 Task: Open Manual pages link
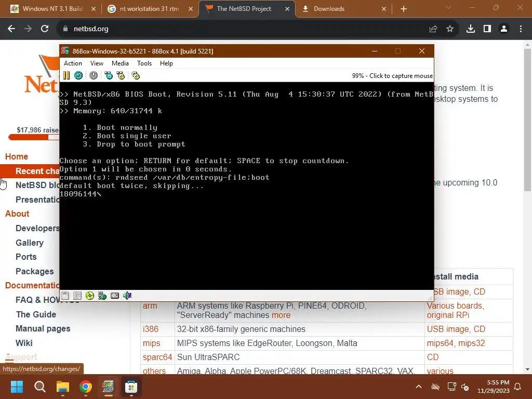coord(43,328)
